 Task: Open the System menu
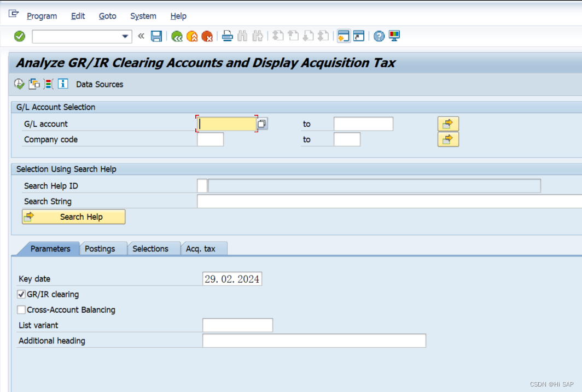[x=143, y=16]
